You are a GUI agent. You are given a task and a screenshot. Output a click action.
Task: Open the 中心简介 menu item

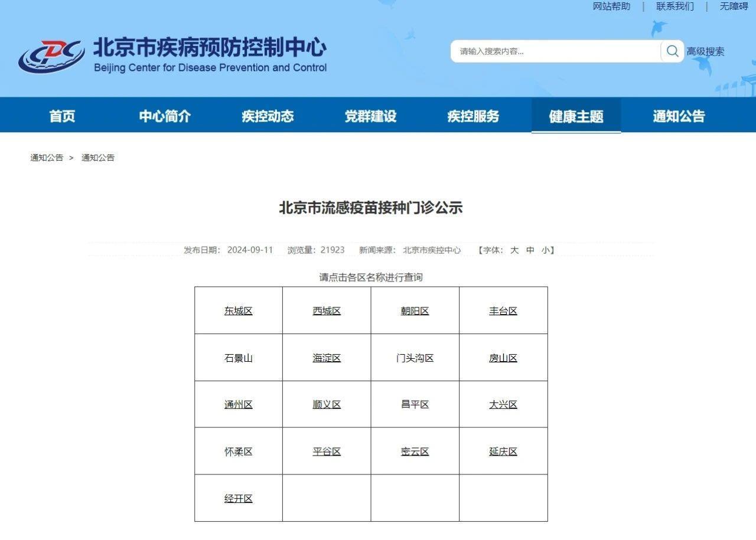(165, 116)
